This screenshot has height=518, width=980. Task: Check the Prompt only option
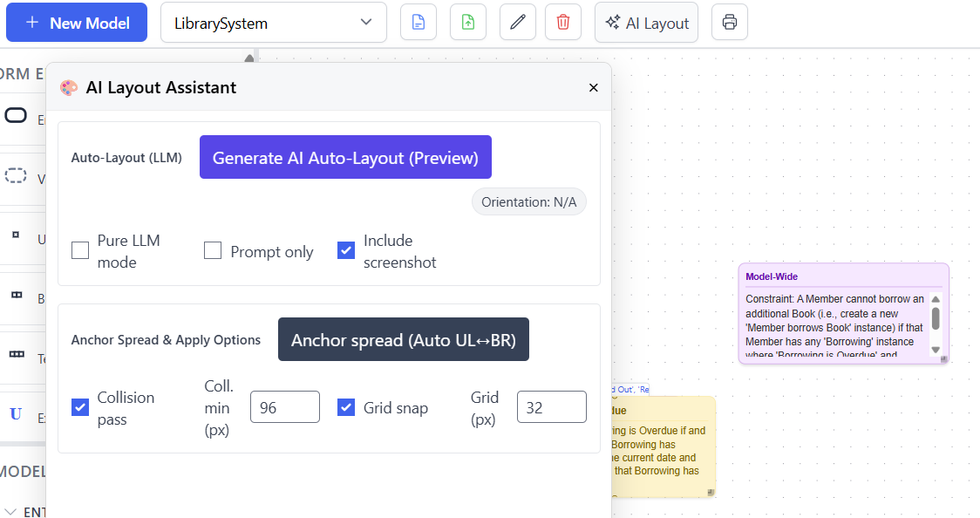pyautogui.click(x=213, y=249)
